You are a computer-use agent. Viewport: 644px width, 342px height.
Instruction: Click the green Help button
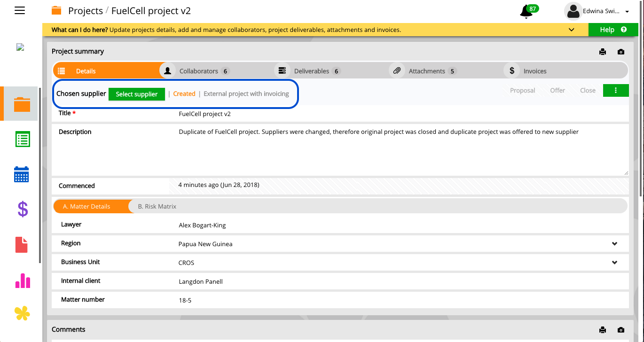click(613, 30)
